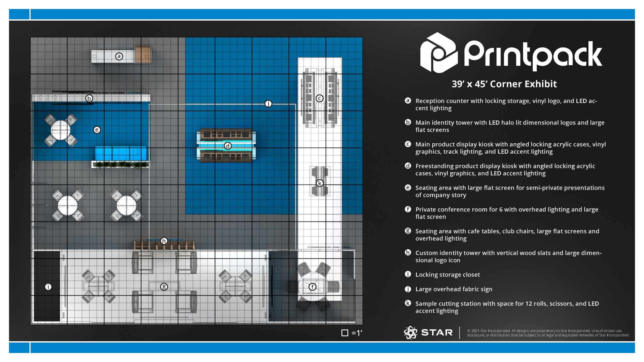Screen dimensions: 644x362
Task: Click the Star atom logo icon
Action: 411,333
